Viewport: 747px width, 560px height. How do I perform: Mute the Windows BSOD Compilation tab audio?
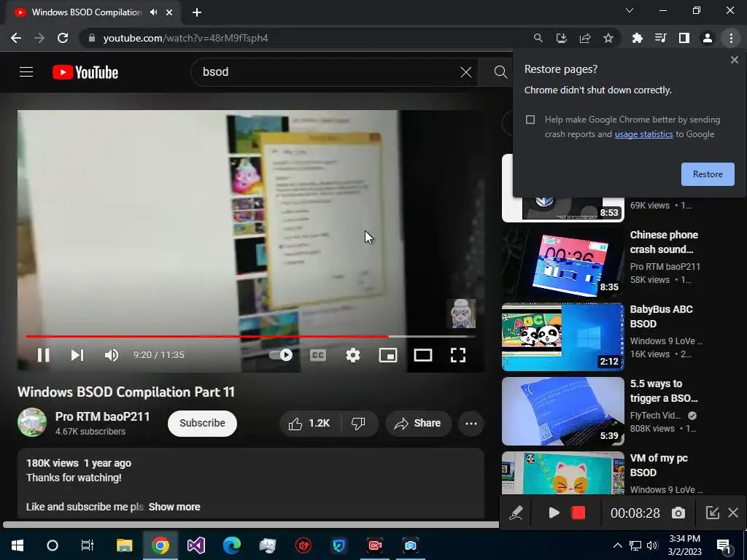tap(153, 12)
